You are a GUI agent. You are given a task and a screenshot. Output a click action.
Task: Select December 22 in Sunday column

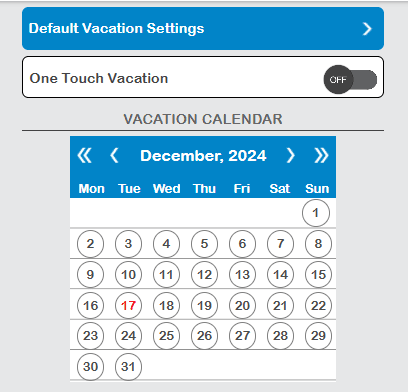318,305
